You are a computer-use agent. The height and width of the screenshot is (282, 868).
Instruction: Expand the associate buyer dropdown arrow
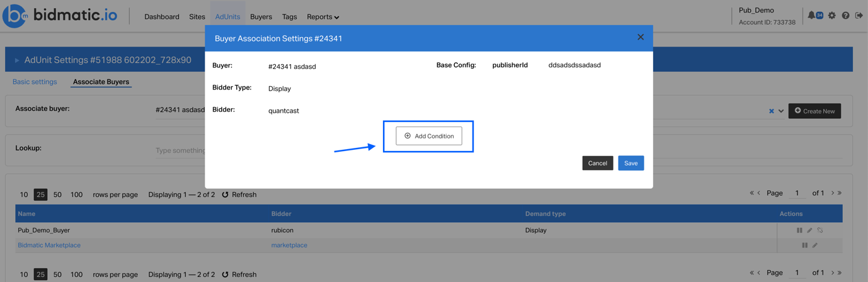(781, 111)
